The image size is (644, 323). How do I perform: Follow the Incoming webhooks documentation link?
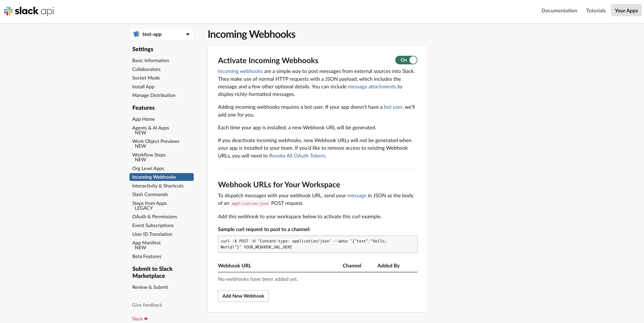(240, 71)
